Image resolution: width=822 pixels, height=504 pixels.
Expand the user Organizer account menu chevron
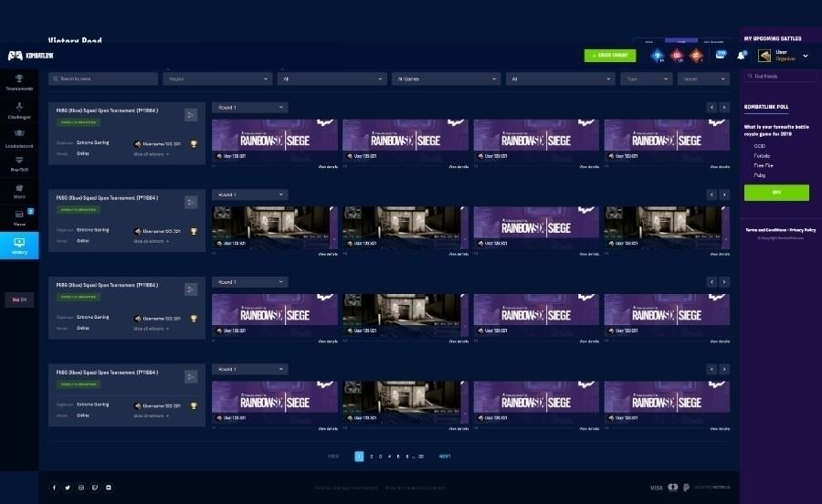[806, 56]
